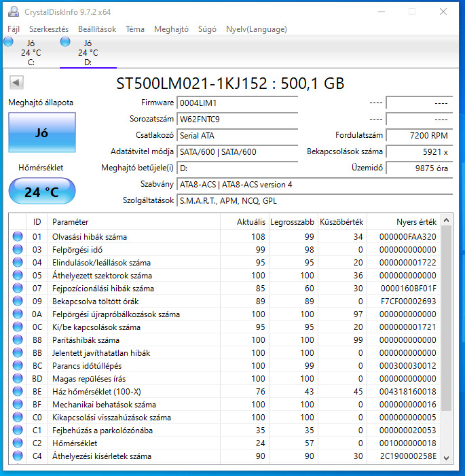Click the 7200 RPM rotation field
The width and height of the screenshot is (465, 476).
tap(419, 135)
